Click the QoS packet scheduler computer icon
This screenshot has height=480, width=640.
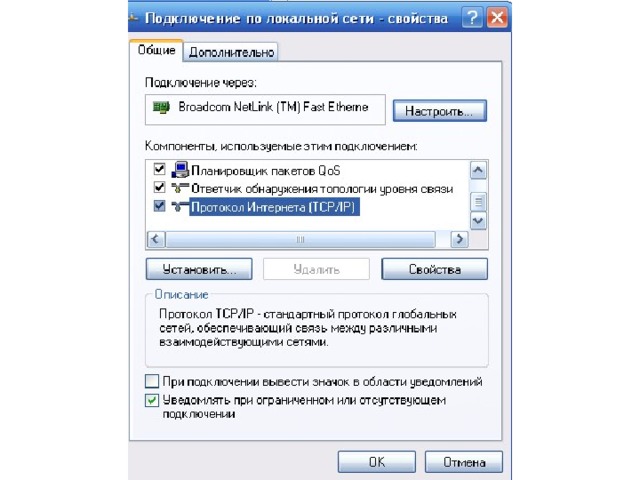pyautogui.click(x=180, y=169)
